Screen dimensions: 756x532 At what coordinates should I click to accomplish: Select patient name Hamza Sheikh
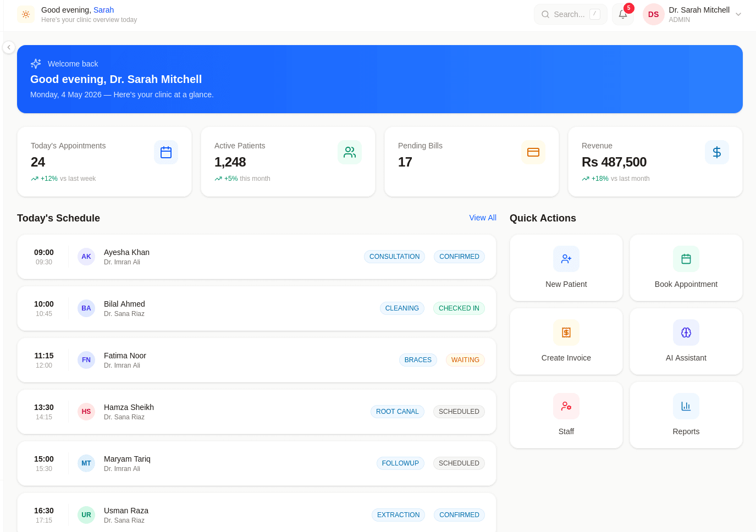[x=129, y=407]
